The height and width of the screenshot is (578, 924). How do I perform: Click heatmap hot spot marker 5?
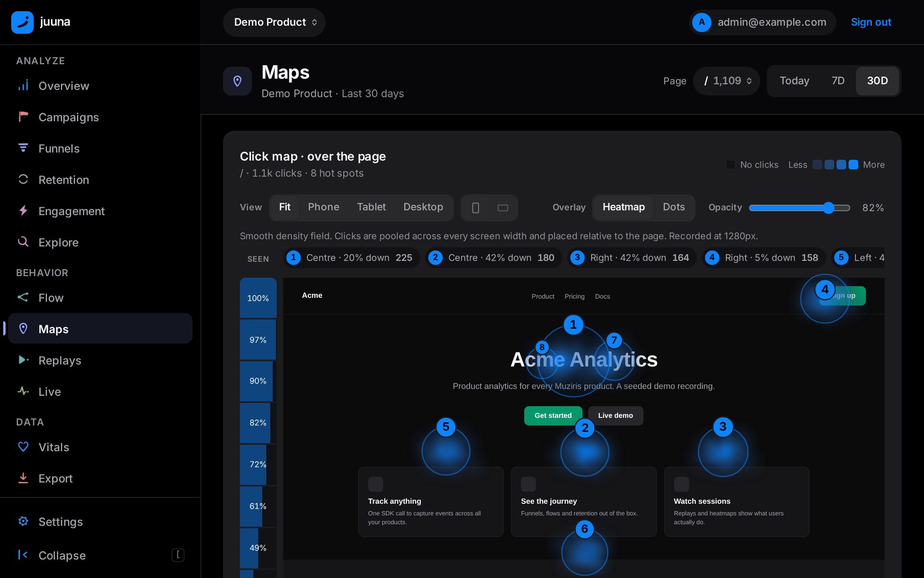(446, 427)
